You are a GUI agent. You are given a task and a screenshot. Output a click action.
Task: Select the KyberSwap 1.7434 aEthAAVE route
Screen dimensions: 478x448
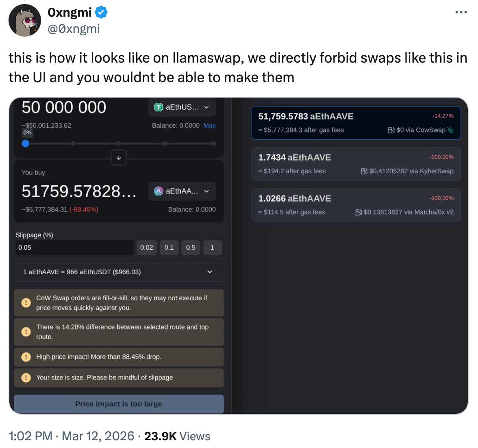356,164
